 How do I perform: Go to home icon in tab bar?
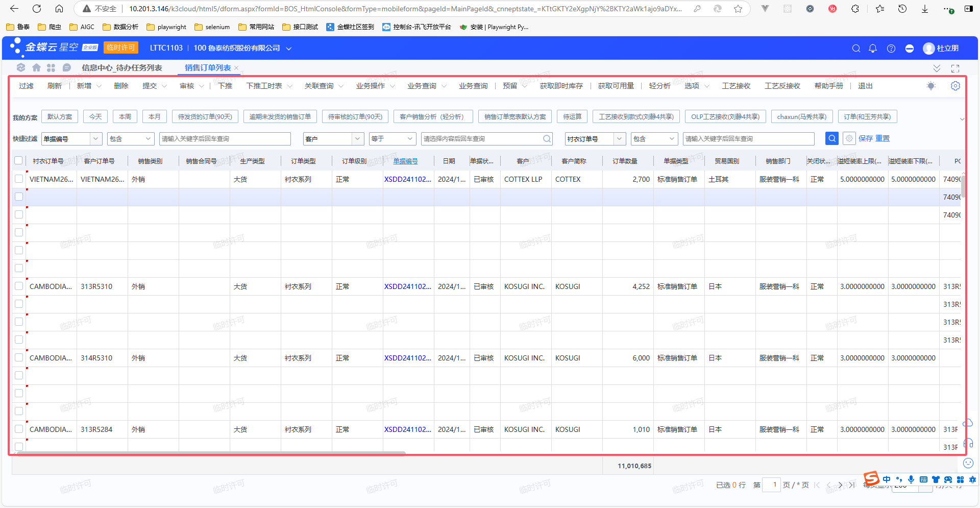pyautogui.click(x=36, y=67)
